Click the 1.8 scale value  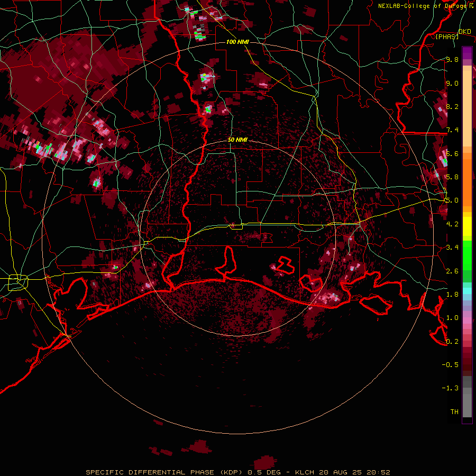[x=452, y=295]
